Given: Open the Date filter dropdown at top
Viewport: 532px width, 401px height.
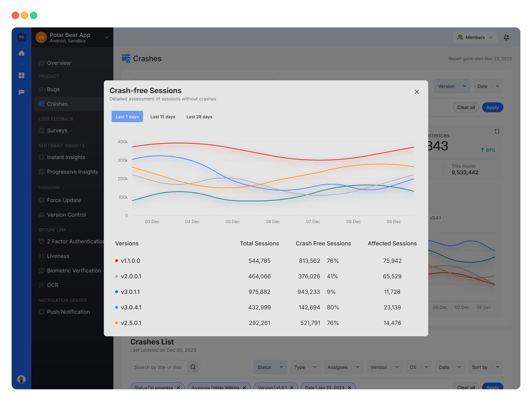Looking at the screenshot, I should click(488, 86).
